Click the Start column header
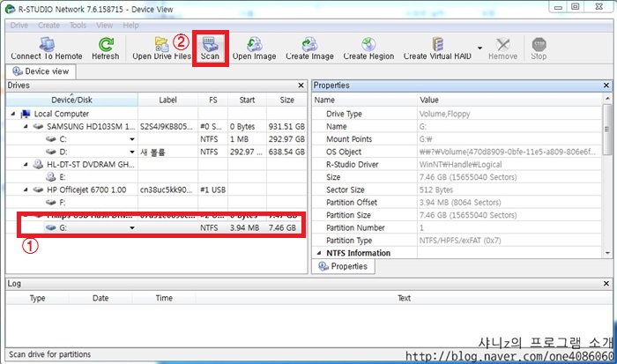 [247, 100]
